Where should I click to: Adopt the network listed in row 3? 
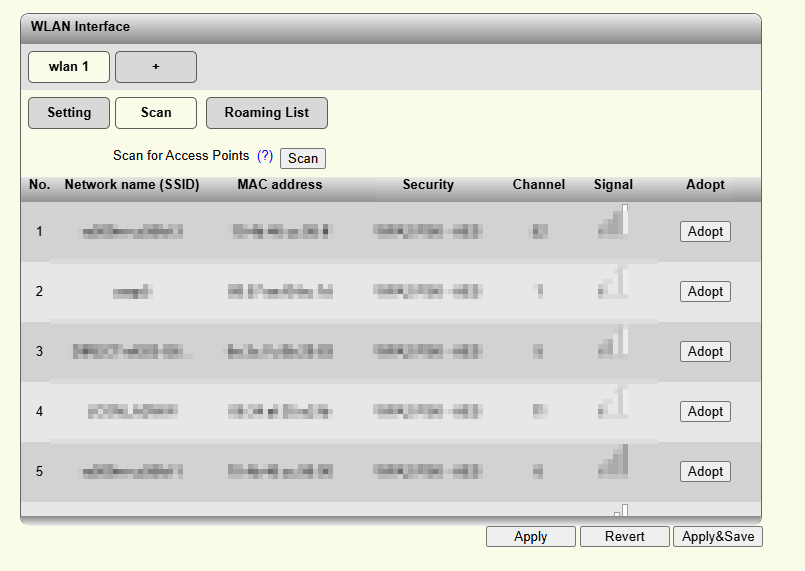tap(705, 352)
